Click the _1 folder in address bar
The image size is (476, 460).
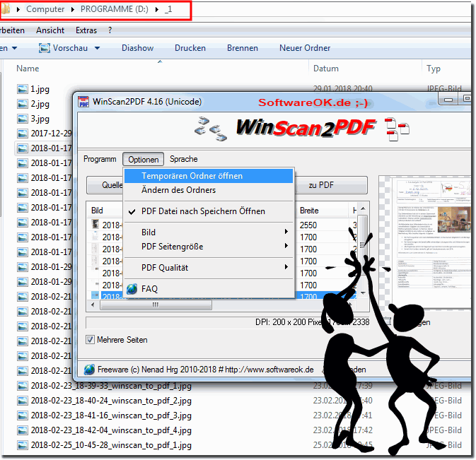coord(168,9)
